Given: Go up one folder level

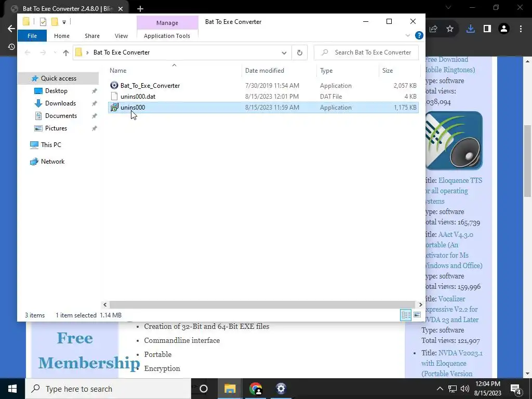Looking at the screenshot, I should point(66,52).
